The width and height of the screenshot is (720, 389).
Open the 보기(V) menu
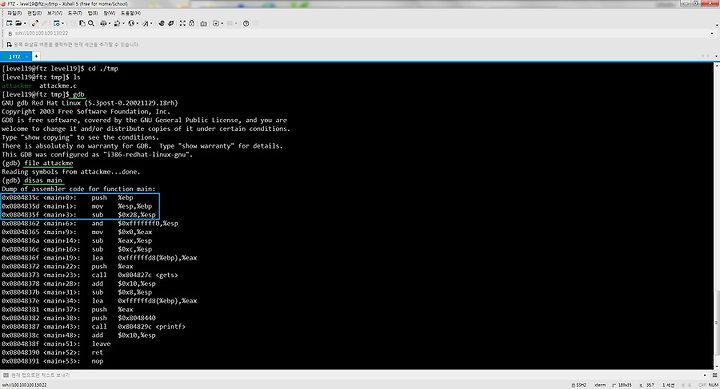click(x=54, y=13)
